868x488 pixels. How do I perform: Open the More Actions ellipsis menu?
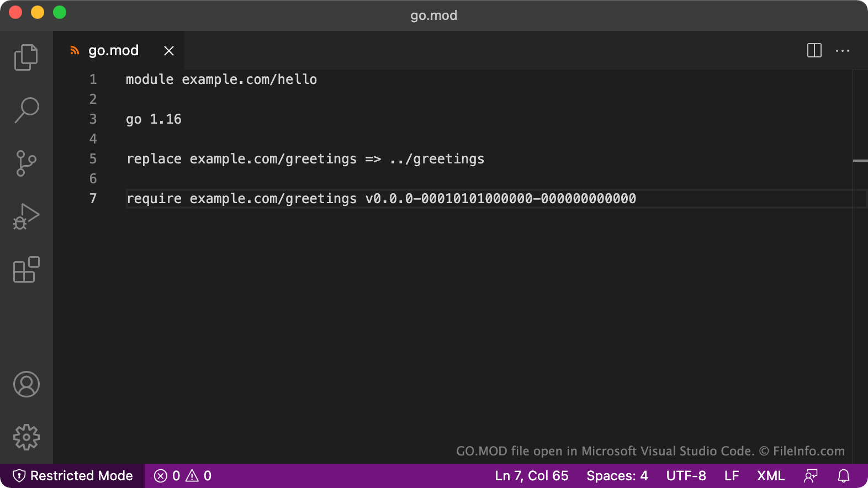pyautogui.click(x=843, y=50)
